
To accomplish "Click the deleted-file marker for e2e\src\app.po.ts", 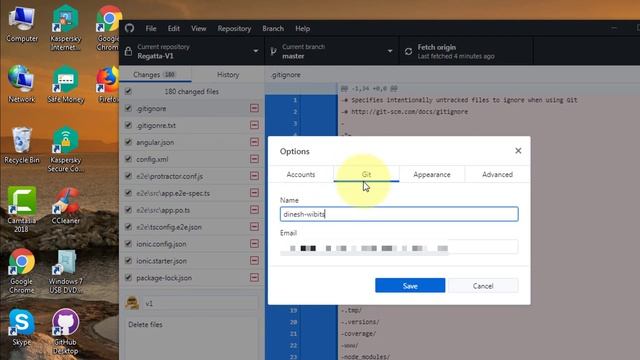I will (x=254, y=210).
